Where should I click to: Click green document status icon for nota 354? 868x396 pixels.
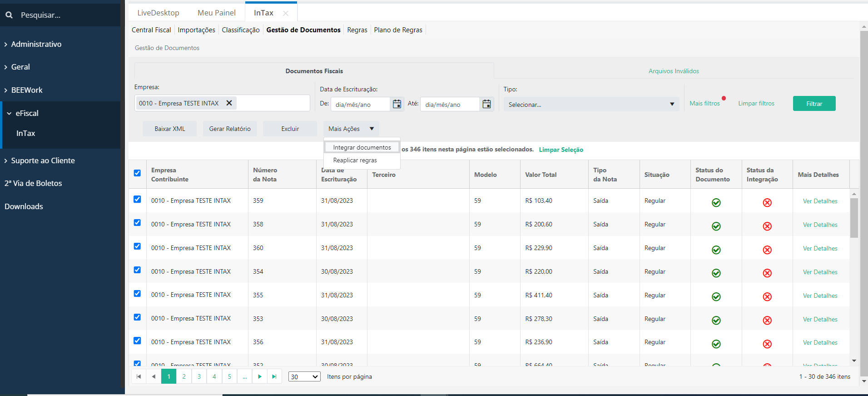click(x=716, y=273)
